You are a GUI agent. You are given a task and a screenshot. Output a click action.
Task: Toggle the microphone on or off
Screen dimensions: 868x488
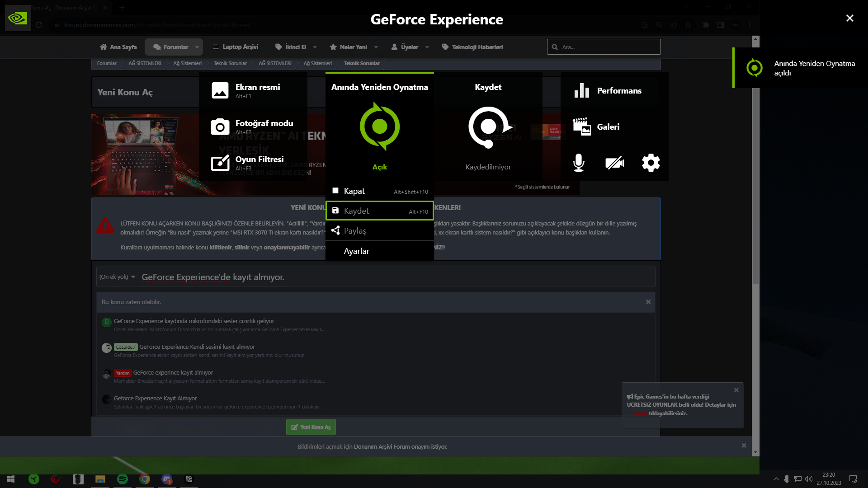[x=579, y=163]
